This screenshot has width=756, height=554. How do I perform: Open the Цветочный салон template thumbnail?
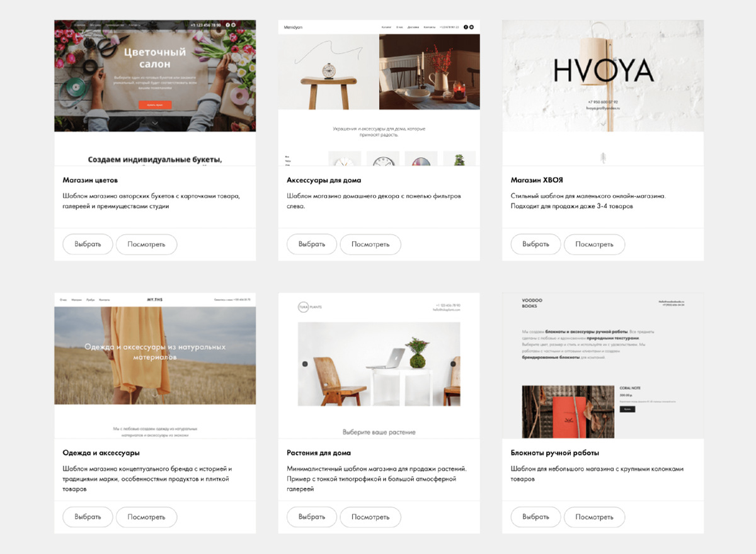[x=155, y=93]
